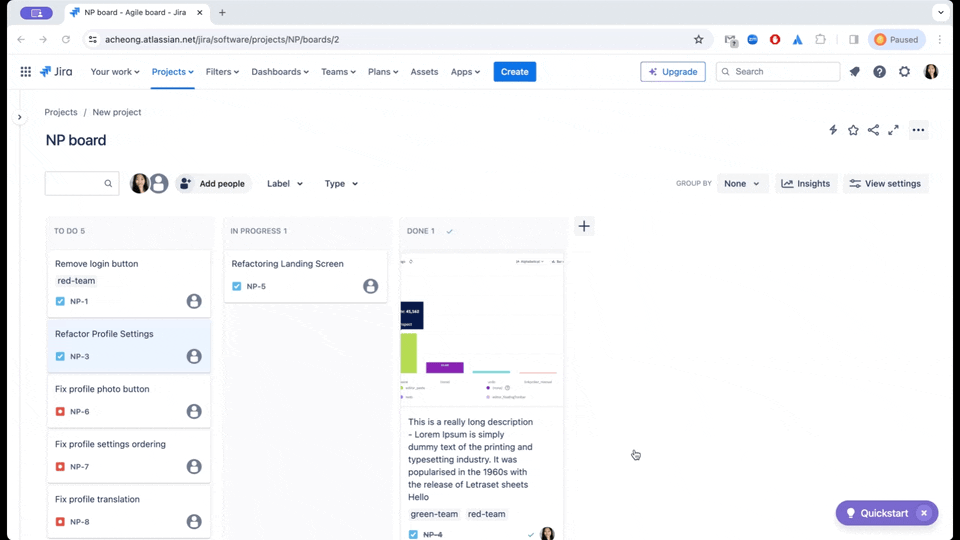Viewport: 960px width, 540px height.
Task: Click task checkbox icon on NP-3
Action: coord(60,356)
